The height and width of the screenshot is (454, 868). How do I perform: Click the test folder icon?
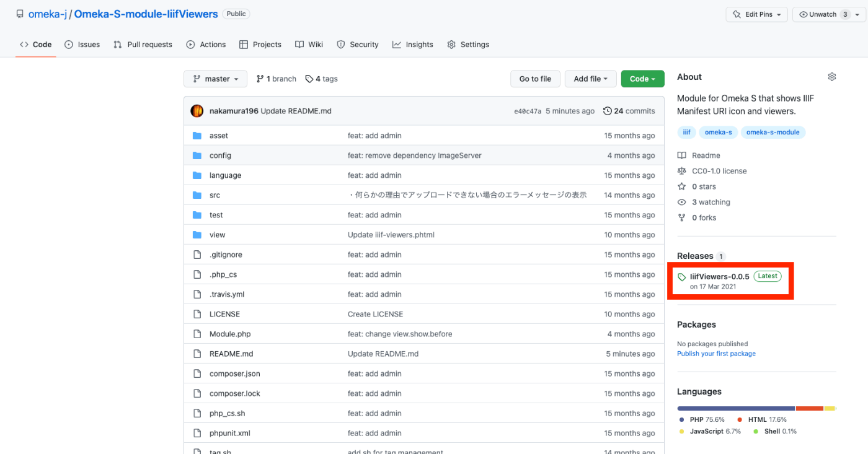(197, 215)
